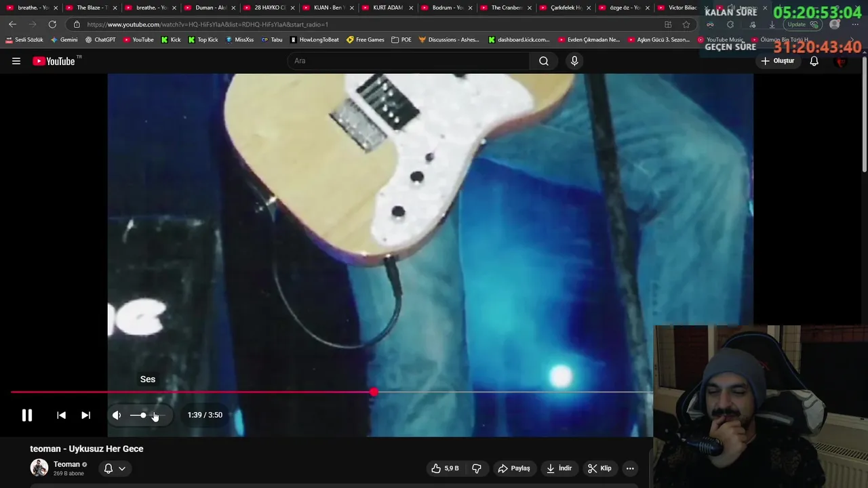Open the Evden Çıkmadan Ne... bookmark

coord(589,40)
